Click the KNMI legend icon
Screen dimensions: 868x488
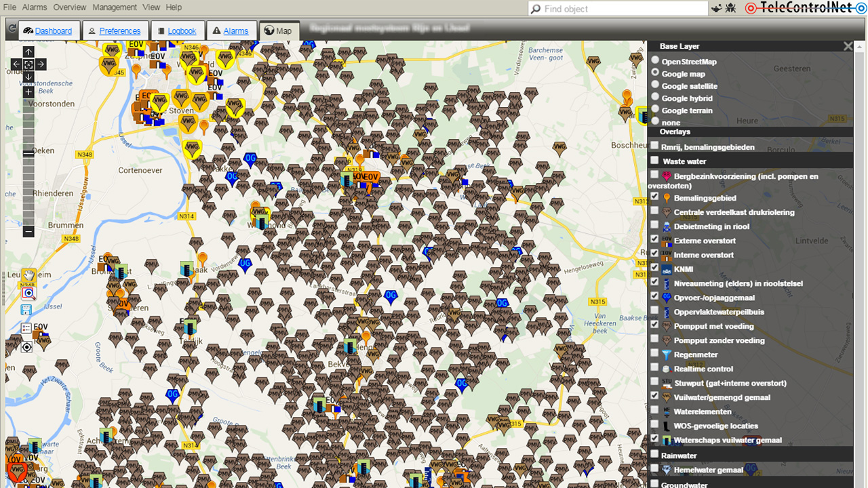[x=667, y=269]
